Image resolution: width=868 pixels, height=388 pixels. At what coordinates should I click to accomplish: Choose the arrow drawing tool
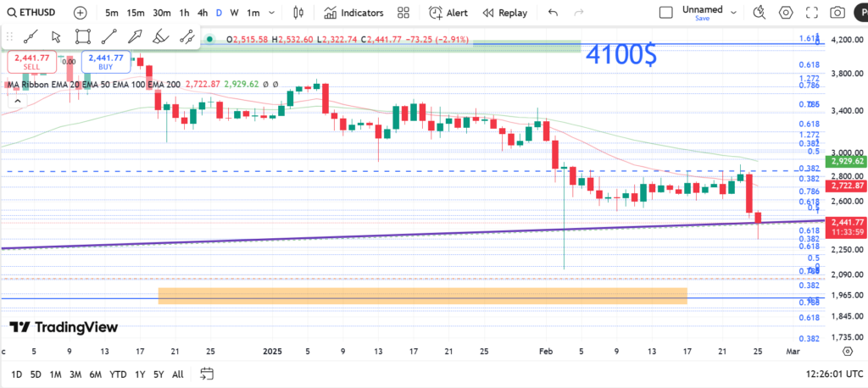pos(134,36)
